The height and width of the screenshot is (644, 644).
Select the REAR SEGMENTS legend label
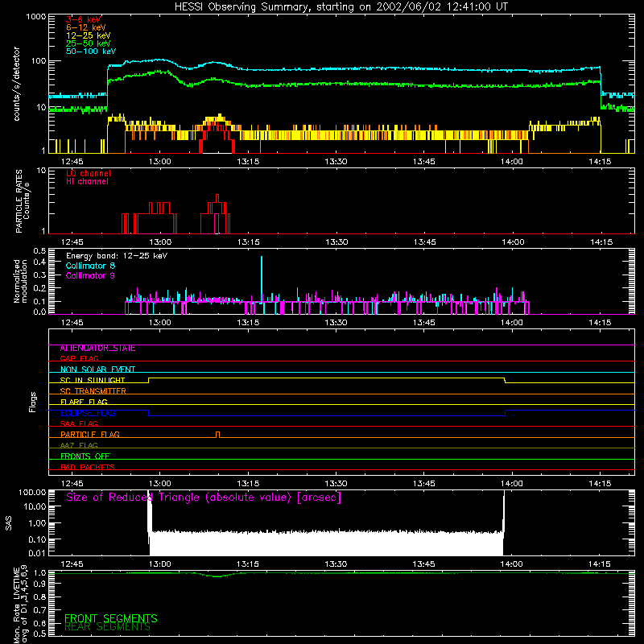[x=108, y=627]
